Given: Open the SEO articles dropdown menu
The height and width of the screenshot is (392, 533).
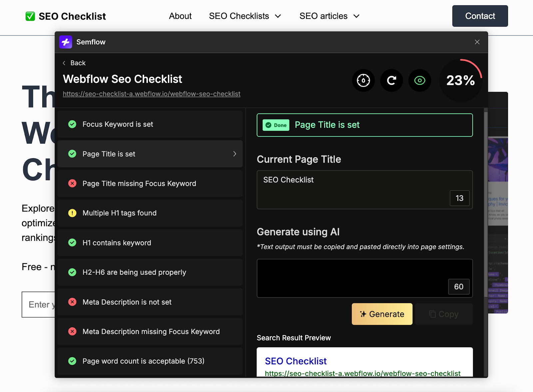Looking at the screenshot, I should (330, 16).
